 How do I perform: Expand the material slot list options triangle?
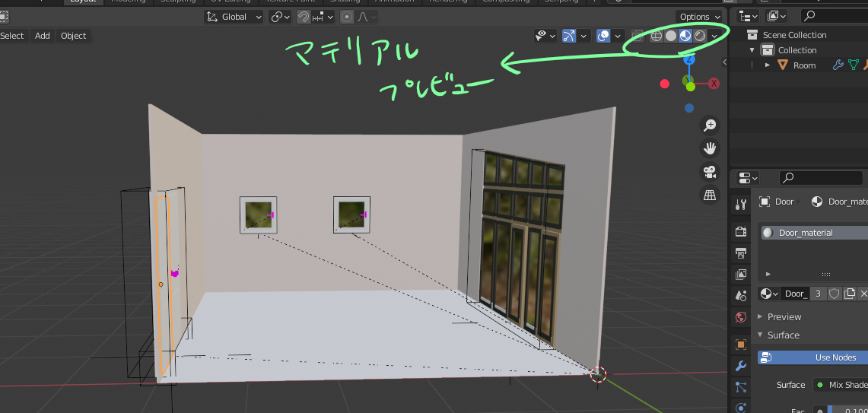click(x=768, y=274)
